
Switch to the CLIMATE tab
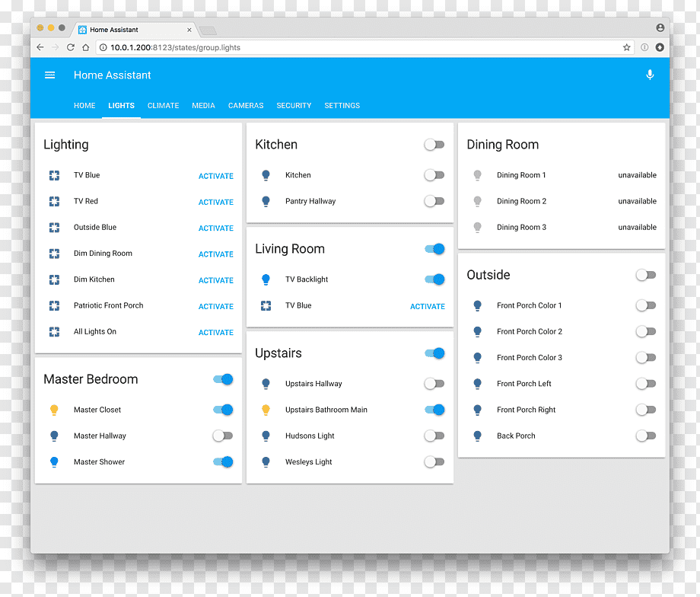coord(163,106)
